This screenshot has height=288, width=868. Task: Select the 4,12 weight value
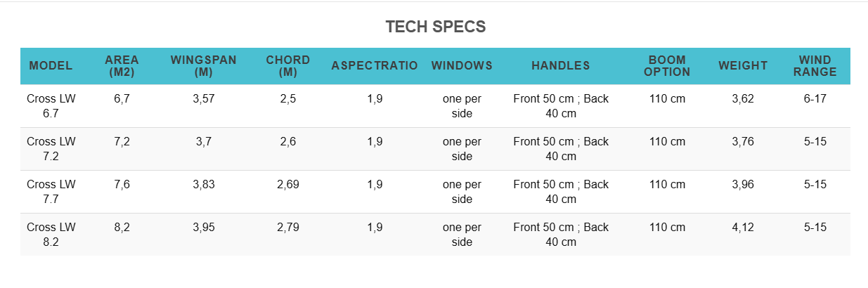point(743,228)
